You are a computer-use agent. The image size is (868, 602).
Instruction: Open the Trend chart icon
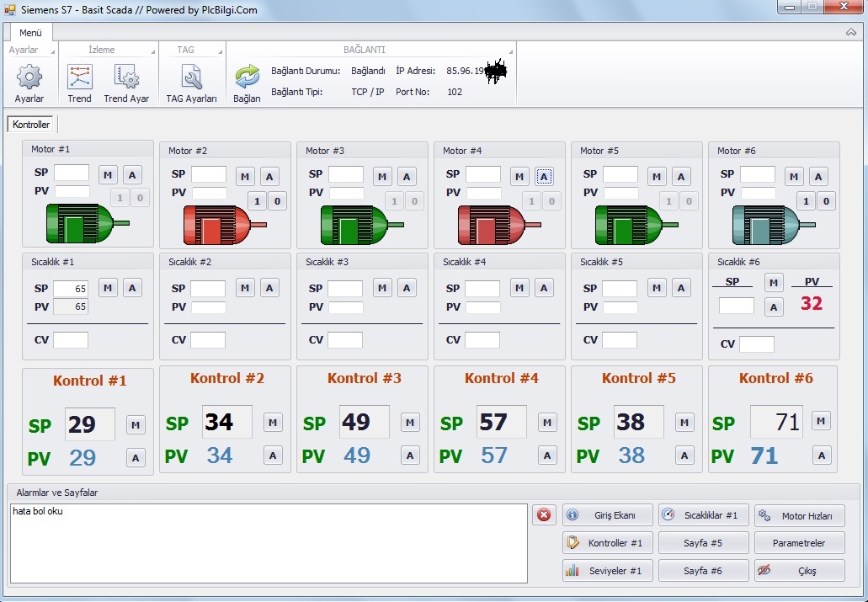point(80,77)
